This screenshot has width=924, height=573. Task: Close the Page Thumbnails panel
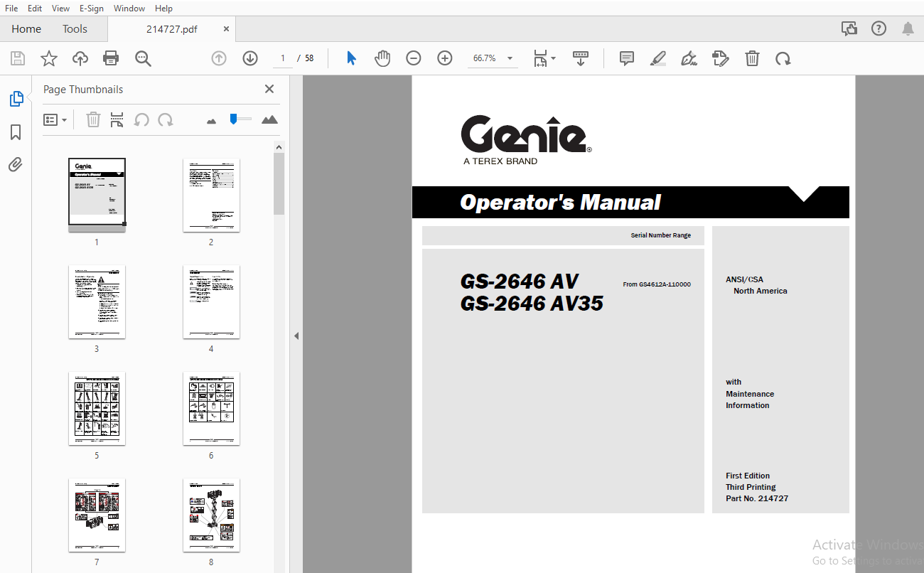(x=269, y=89)
